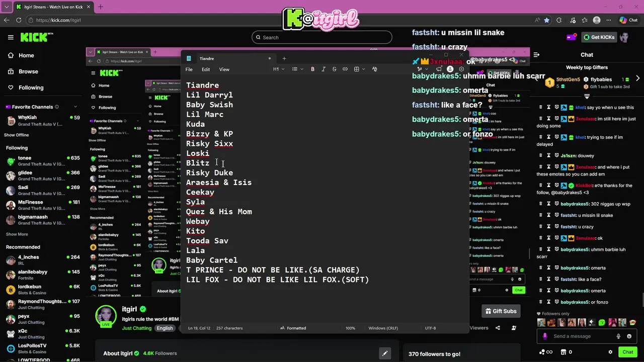
Task: Open xQc recommended channel
Action: (x=42, y=334)
